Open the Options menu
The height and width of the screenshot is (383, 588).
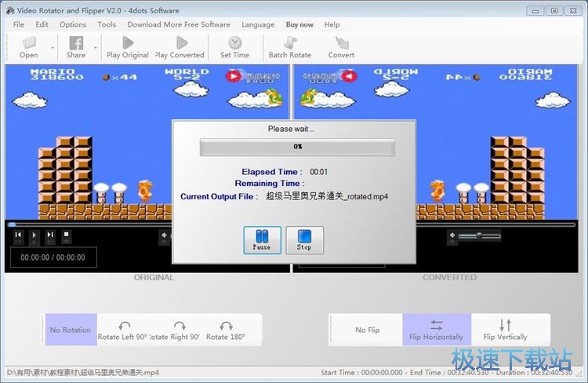(73, 24)
